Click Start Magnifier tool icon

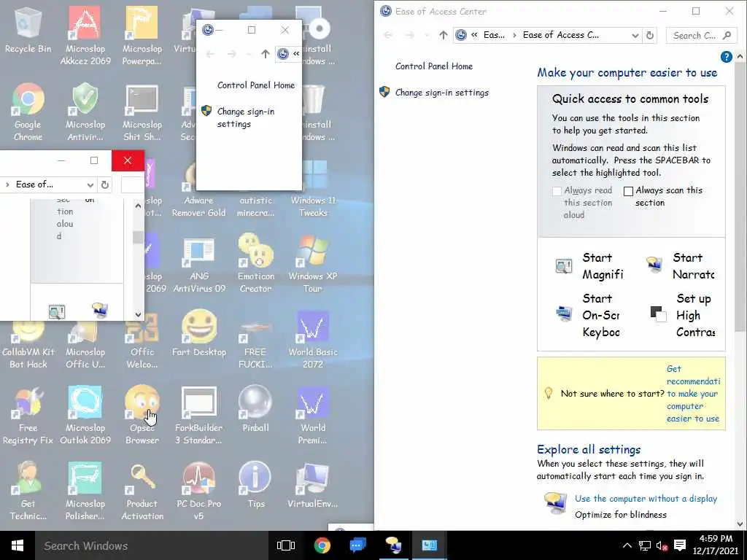(564, 265)
